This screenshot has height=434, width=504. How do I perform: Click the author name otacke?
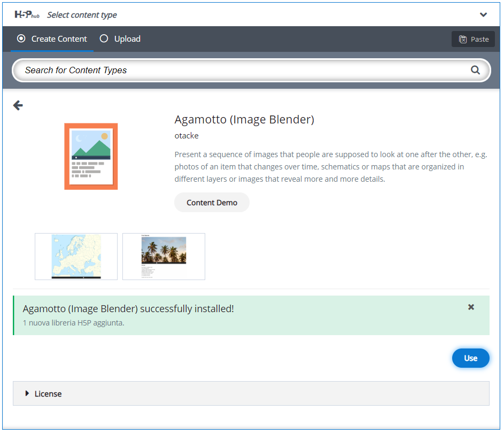coord(187,136)
